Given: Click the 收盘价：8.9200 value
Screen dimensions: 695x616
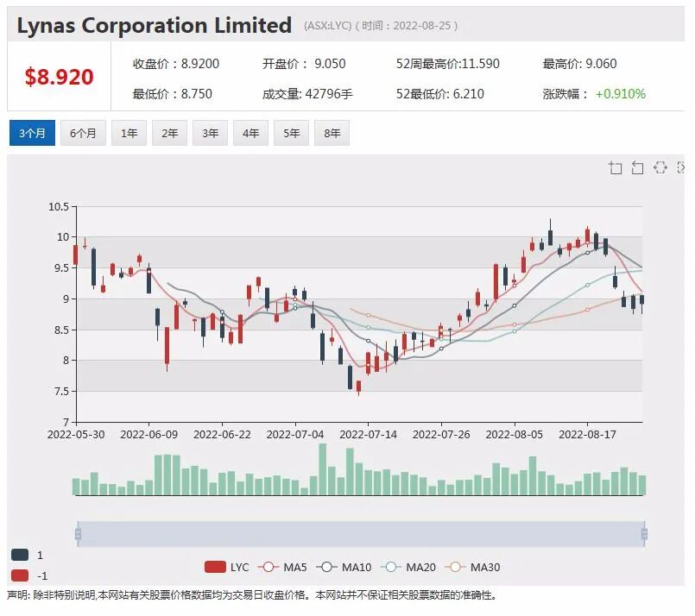Looking at the screenshot, I should click(x=176, y=64).
